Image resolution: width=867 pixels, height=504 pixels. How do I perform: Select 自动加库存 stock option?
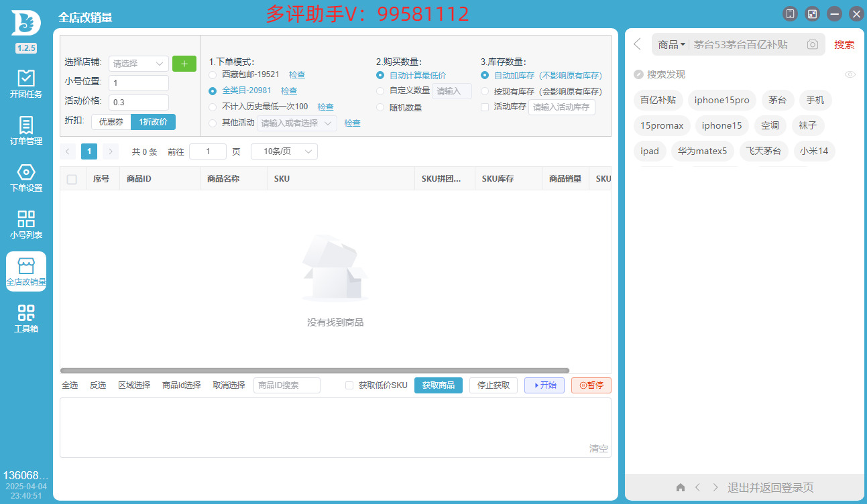pos(485,75)
